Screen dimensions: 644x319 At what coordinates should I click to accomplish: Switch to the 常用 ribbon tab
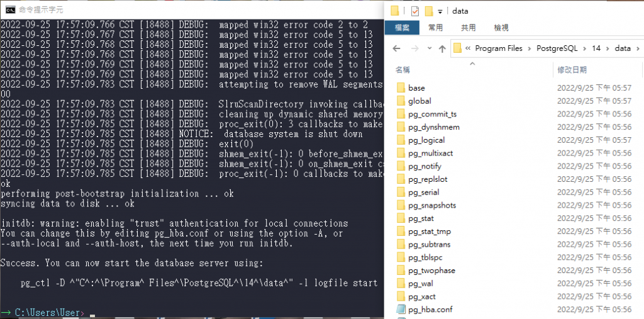click(x=435, y=28)
